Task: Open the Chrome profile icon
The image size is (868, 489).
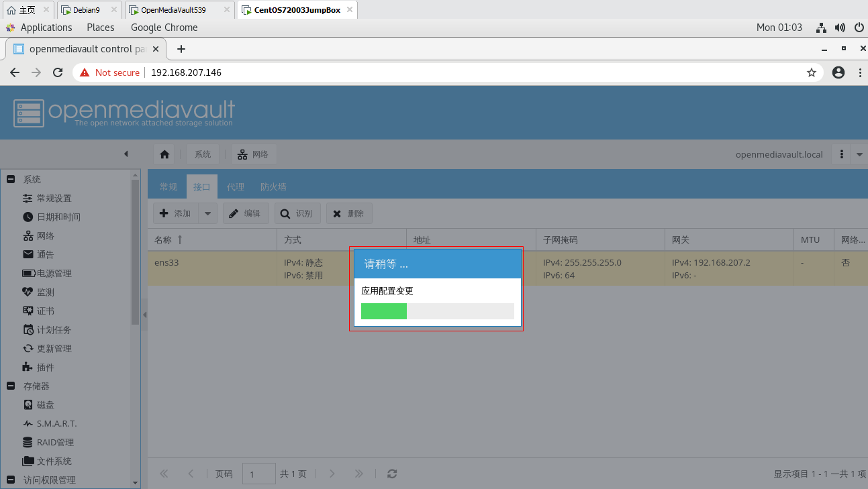Action: click(838, 72)
